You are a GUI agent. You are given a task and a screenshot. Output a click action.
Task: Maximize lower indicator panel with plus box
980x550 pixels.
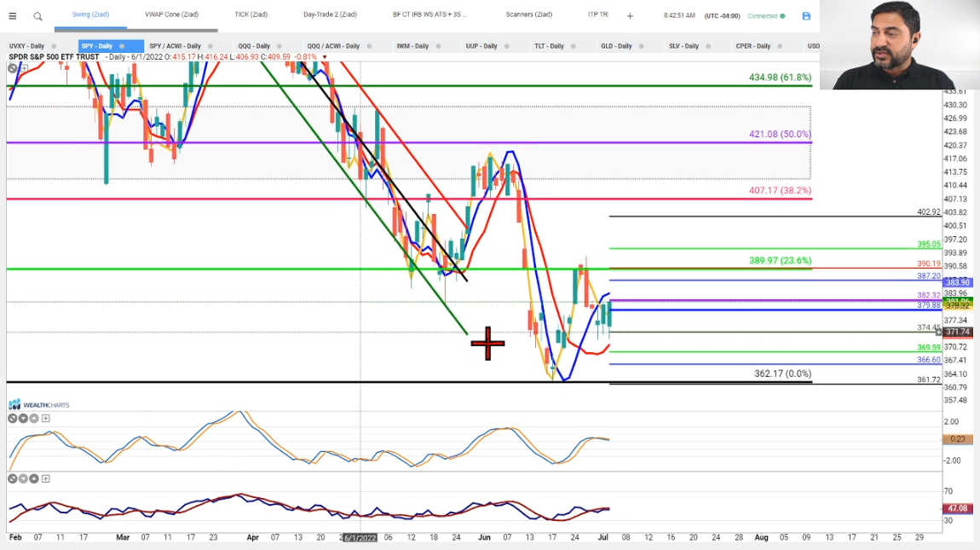46,478
